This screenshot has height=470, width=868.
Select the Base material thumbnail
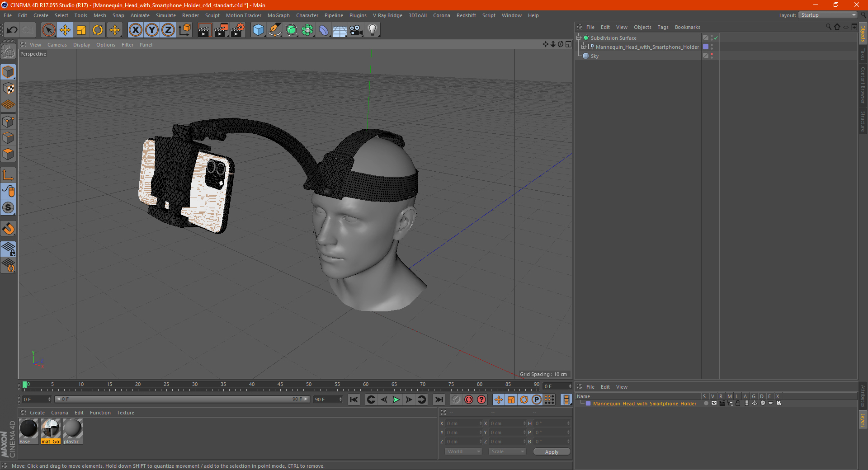28,431
